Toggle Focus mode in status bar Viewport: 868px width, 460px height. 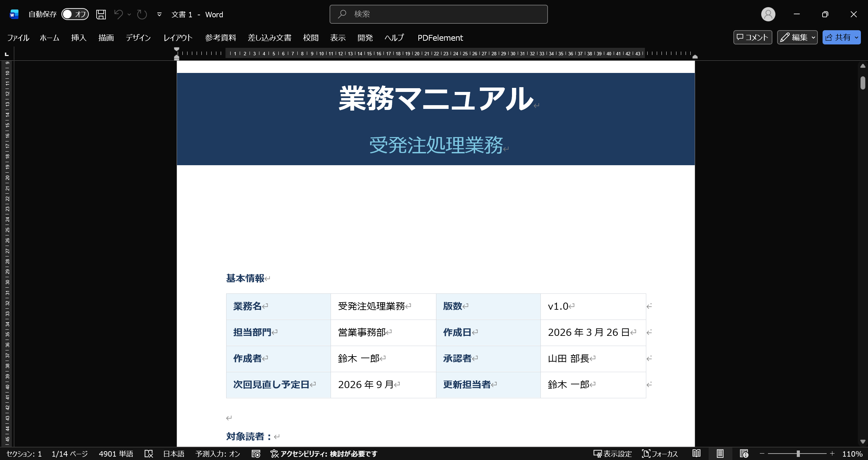tap(660, 454)
